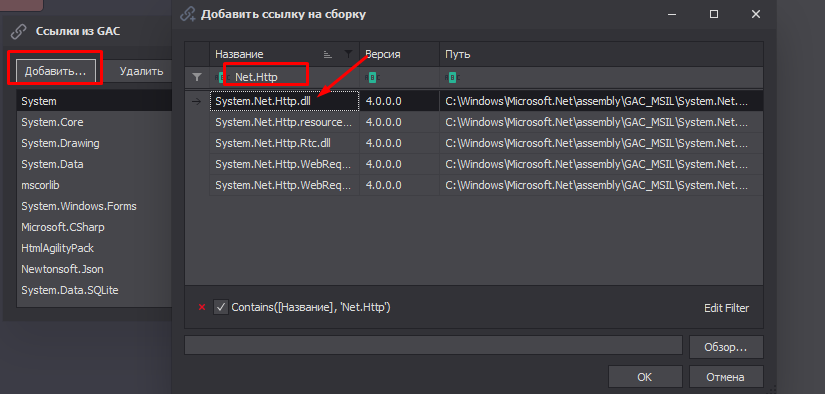This screenshot has height=394, width=825.
Task: Click the assembly path input field
Action: tap(433, 346)
